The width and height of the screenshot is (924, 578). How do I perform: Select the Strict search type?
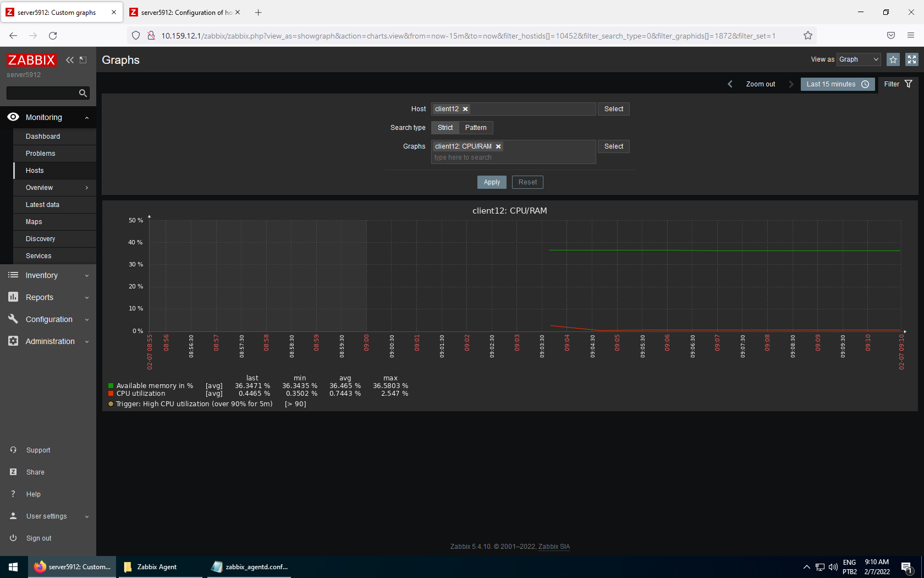point(444,127)
